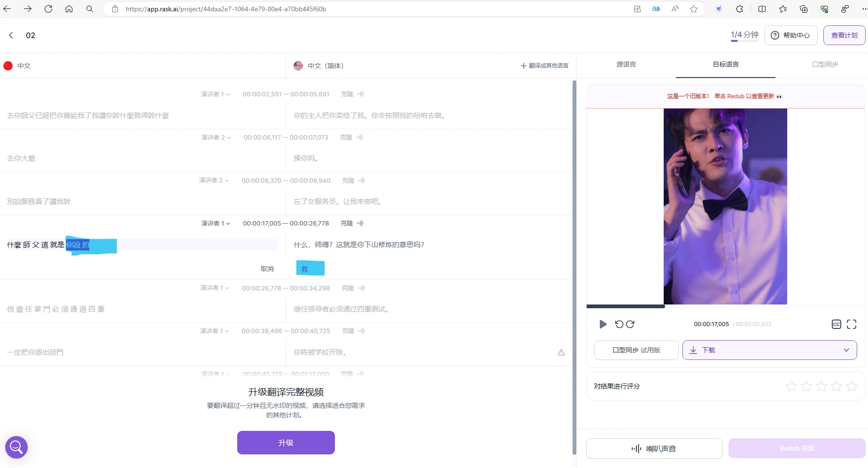Open the browser translate page icon

point(656,9)
